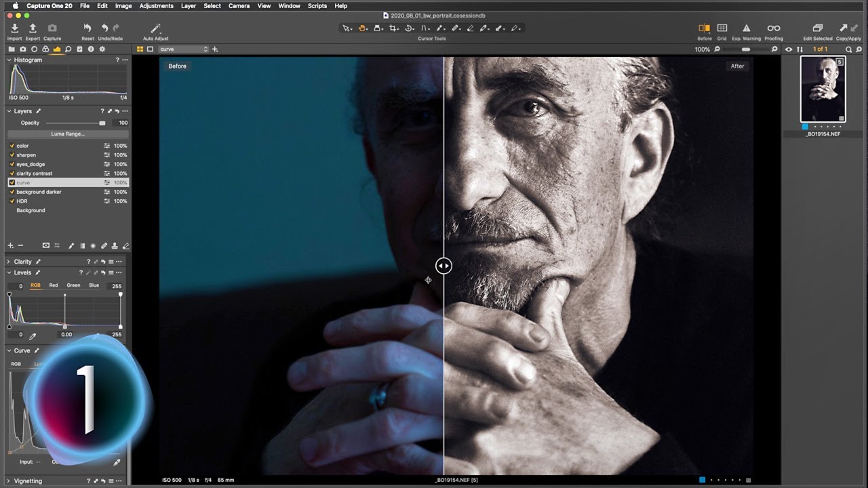Viewport: 868px width, 488px height.
Task: Uncheck the sharpen layer checkbox
Action: tap(12, 155)
